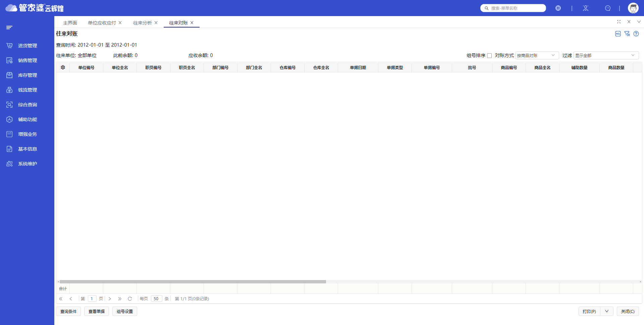This screenshot has height=325, width=644.
Task: Open the chat message icon in header
Action: point(608,8)
